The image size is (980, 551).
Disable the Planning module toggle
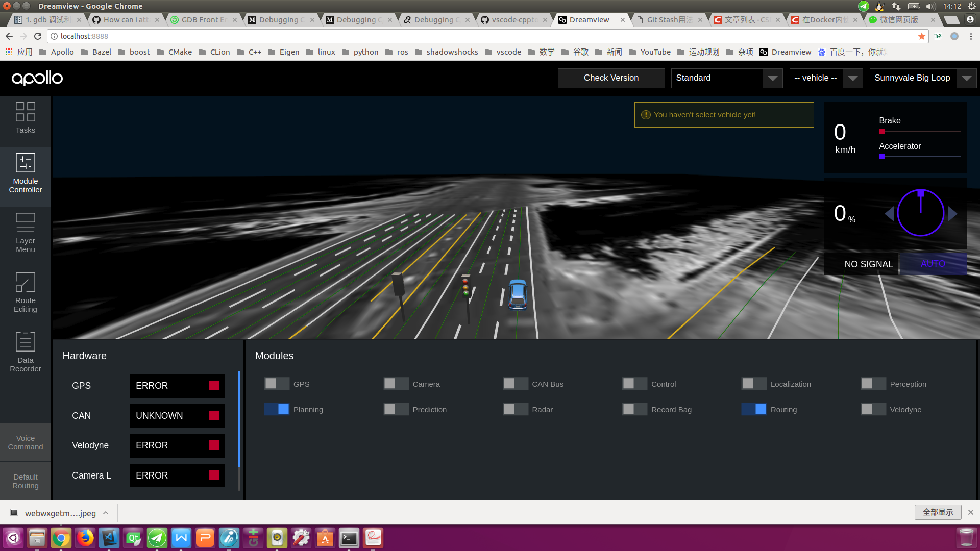[x=277, y=409]
